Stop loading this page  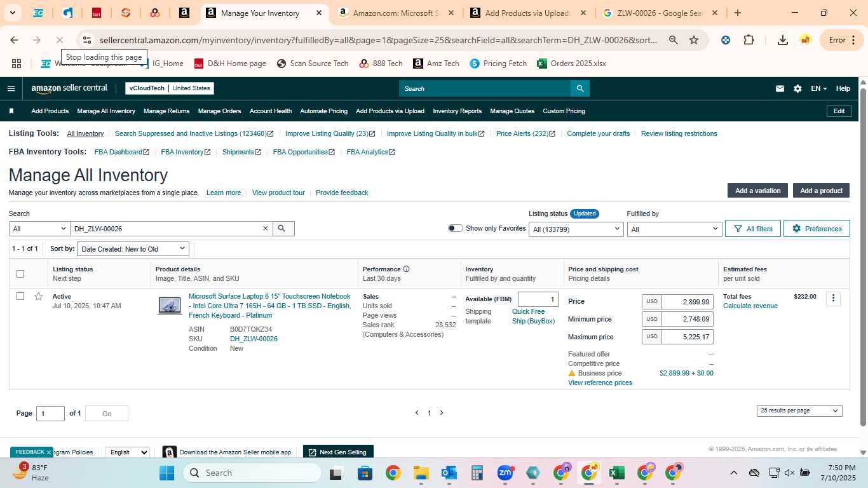click(59, 40)
